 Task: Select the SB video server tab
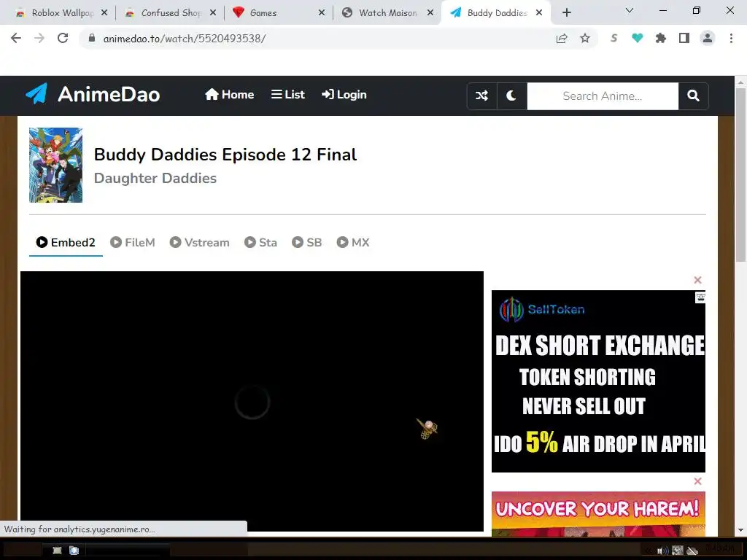307,242
